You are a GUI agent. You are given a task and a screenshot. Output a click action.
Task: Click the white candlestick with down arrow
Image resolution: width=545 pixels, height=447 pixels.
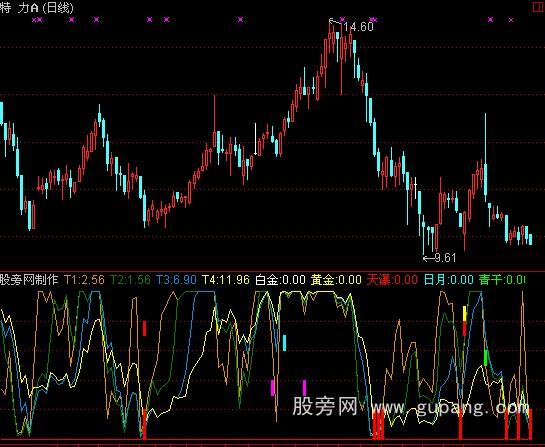pyautogui.click(x=256, y=139)
